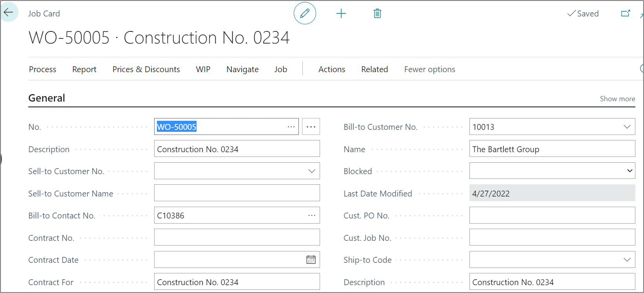This screenshot has width=644, height=293.
Task: Expand the Ship-to Code dropdown
Action: [x=627, y=260]
